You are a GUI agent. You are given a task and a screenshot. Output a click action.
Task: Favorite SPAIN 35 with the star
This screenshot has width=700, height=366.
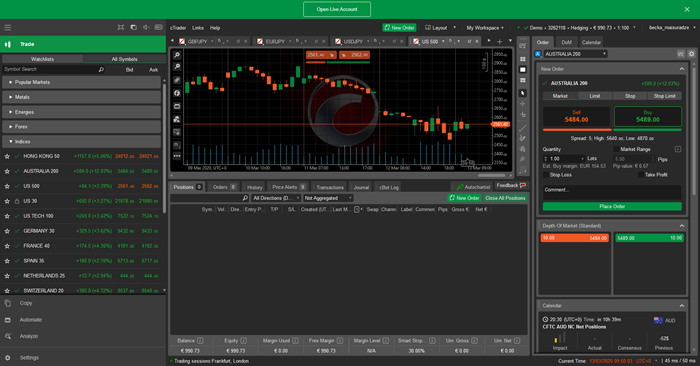[x=7, y=261]
